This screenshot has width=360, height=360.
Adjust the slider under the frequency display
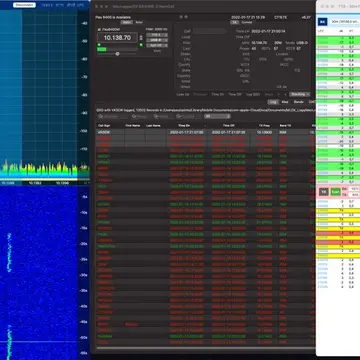pyautogui.click(x=117, y=54)
